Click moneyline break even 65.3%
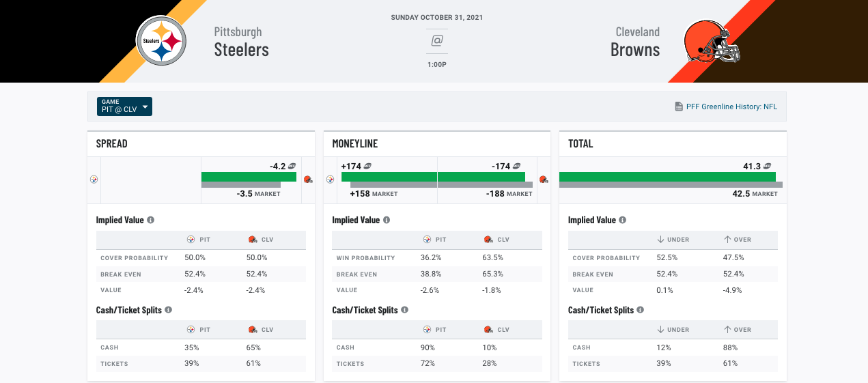The height and width of the screenshot is (383, 868). [x=494, y=274]
